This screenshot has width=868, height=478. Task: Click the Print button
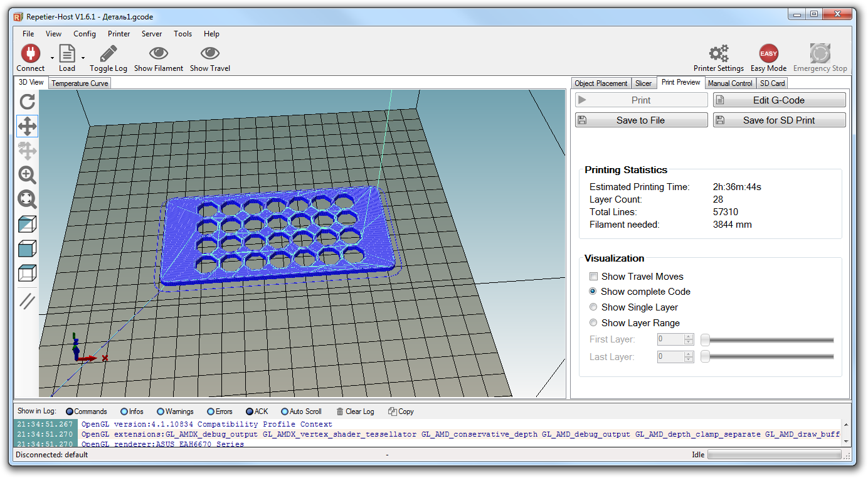[641, 100]
